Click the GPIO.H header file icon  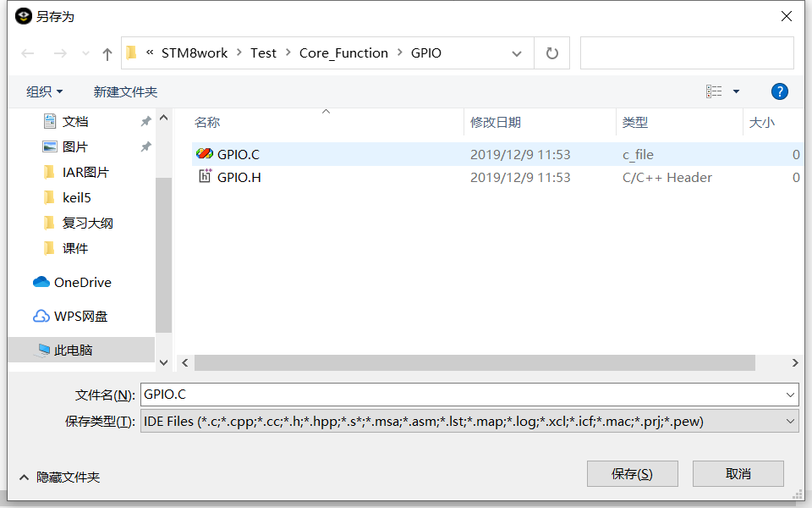click(205, 176)
